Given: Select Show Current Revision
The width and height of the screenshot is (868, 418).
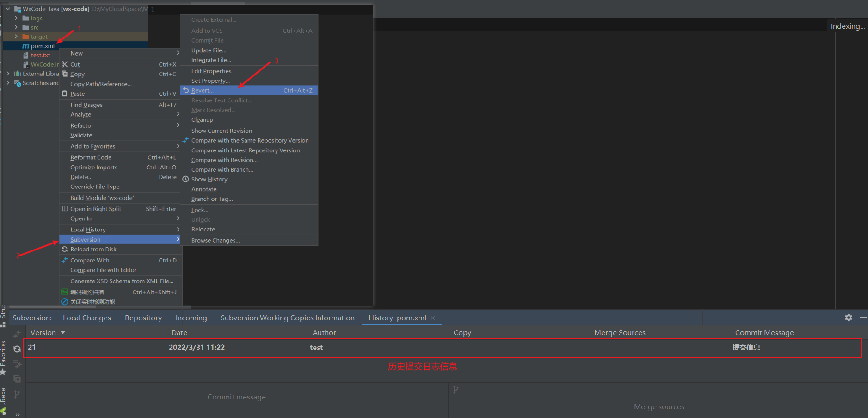Looking at the screenshot, I should pos(249,131).
